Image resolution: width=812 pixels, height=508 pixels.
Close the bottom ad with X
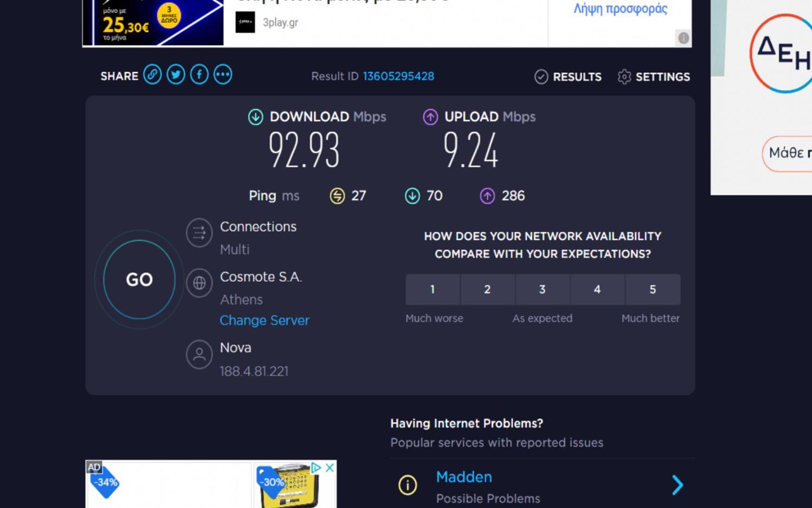point(330,467)
